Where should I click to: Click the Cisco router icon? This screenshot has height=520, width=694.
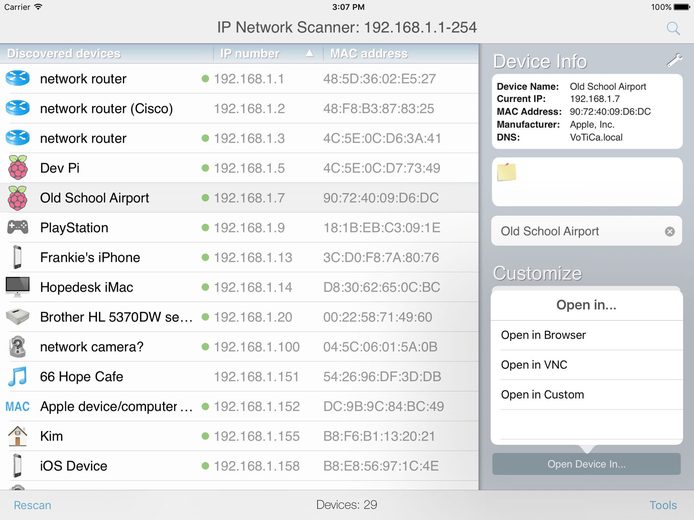[x=18, y=108]
